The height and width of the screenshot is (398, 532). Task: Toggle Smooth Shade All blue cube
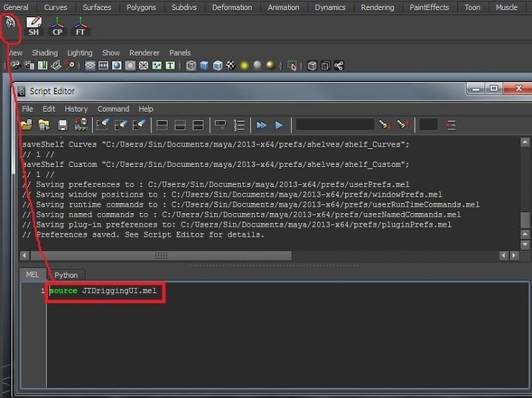tap(204, 66)
